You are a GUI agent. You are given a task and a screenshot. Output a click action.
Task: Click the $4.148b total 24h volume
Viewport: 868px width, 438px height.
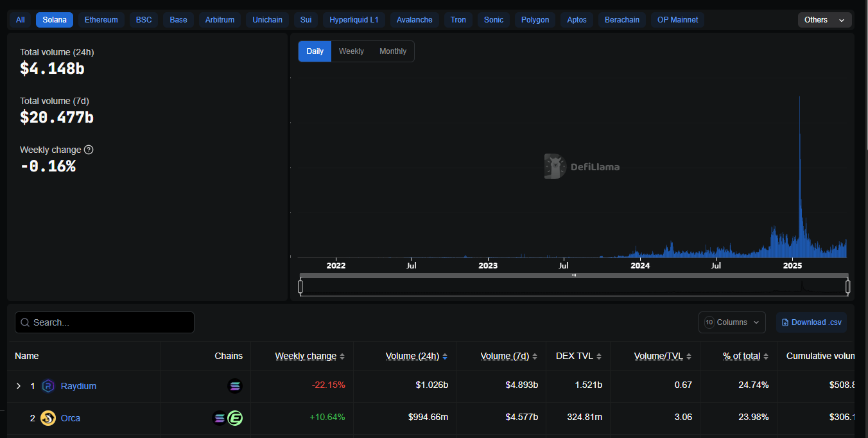click(52, 69)
